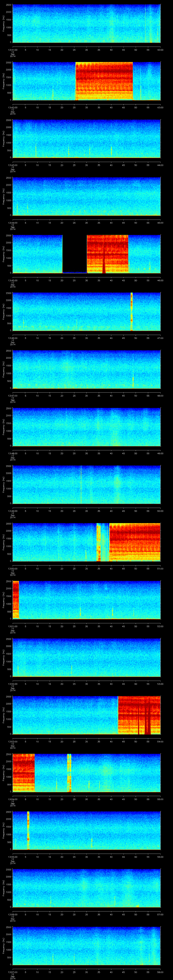Click the thin white vertical line in the 13:49:00 spectrogram
The height and width of the screenshot is (980, 173).
point(81,484)
